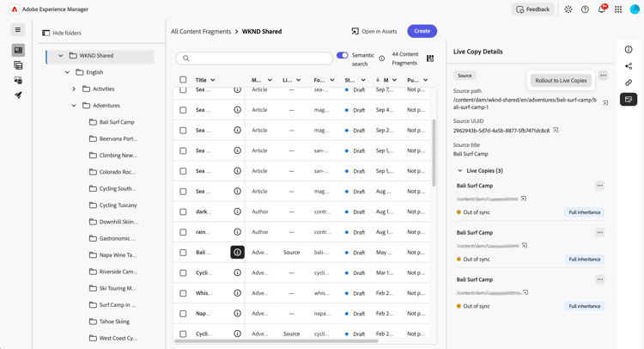
Task: Open the rocket launch sidebar icon
Action: [x=18, y=95]
